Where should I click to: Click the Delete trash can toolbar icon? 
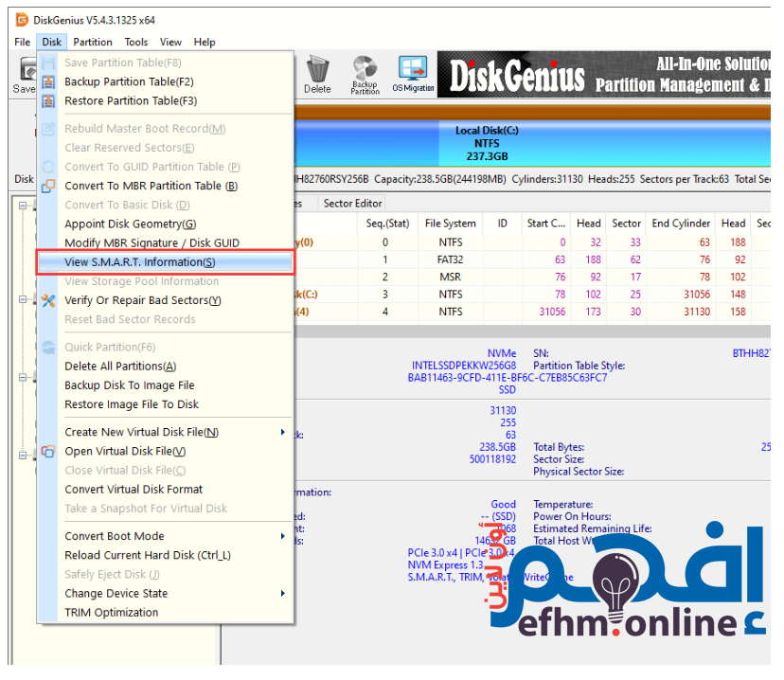click(317, 74)
